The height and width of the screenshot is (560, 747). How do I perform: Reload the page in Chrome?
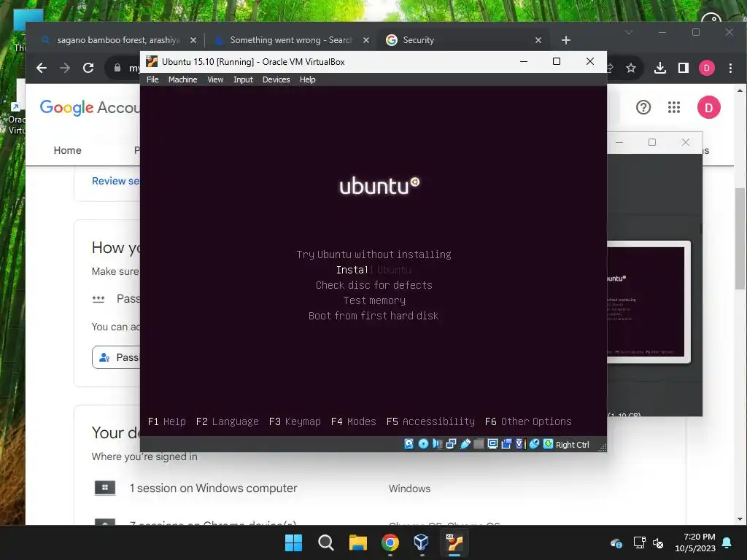88,68
